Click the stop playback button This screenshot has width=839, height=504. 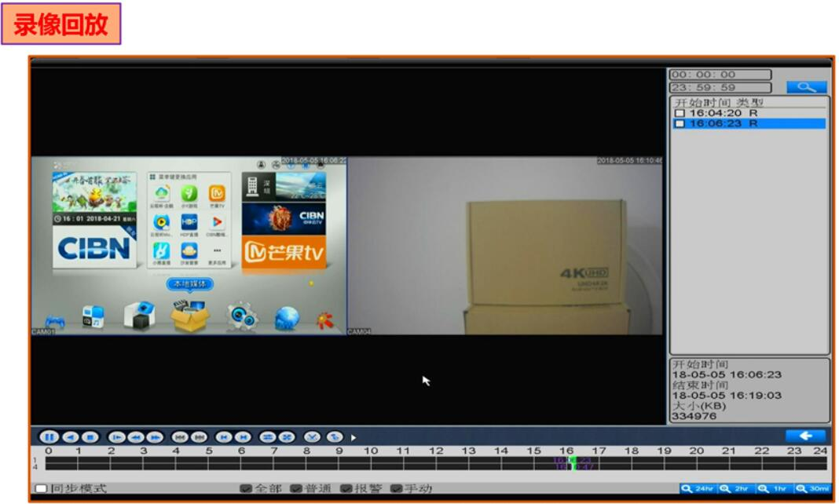pyautogui.click(x=90, y=437)
